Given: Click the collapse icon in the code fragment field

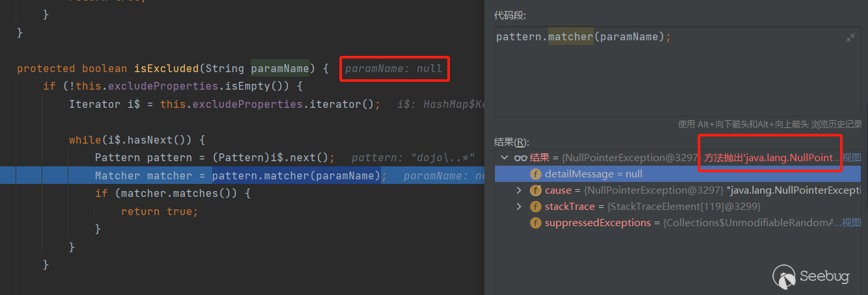Looking at the screenshot, I should [x=850, y=38].
